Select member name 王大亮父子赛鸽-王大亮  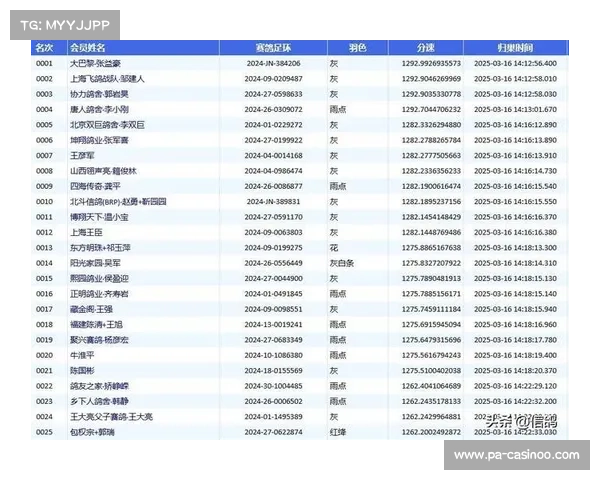click(x=111, y=416)
